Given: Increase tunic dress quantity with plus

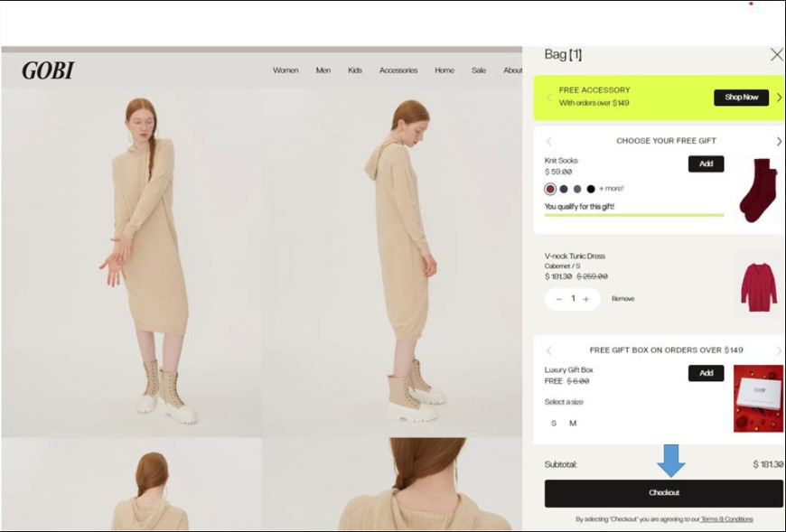Looking at the screenshot, I should coord(586,299).
